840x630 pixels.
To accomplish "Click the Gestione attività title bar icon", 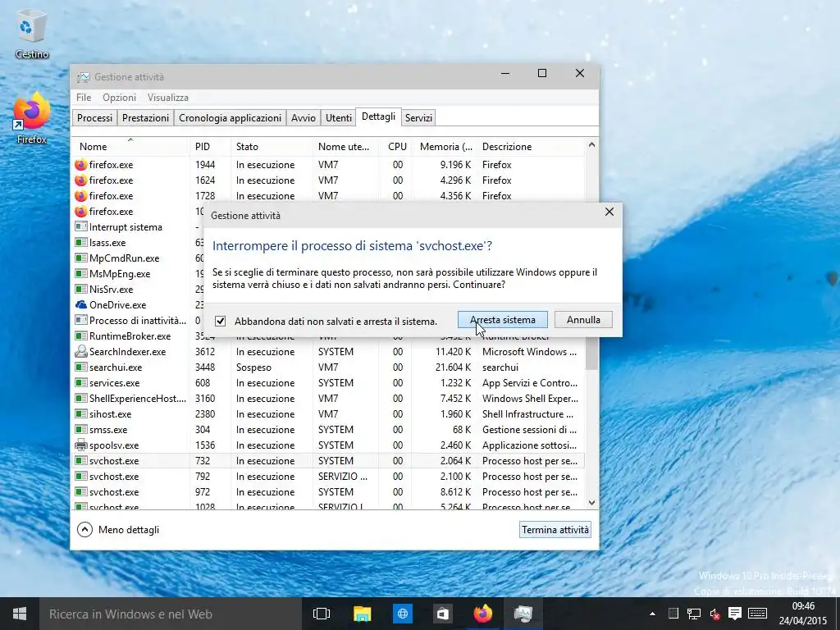I will [x=83, y=77].
